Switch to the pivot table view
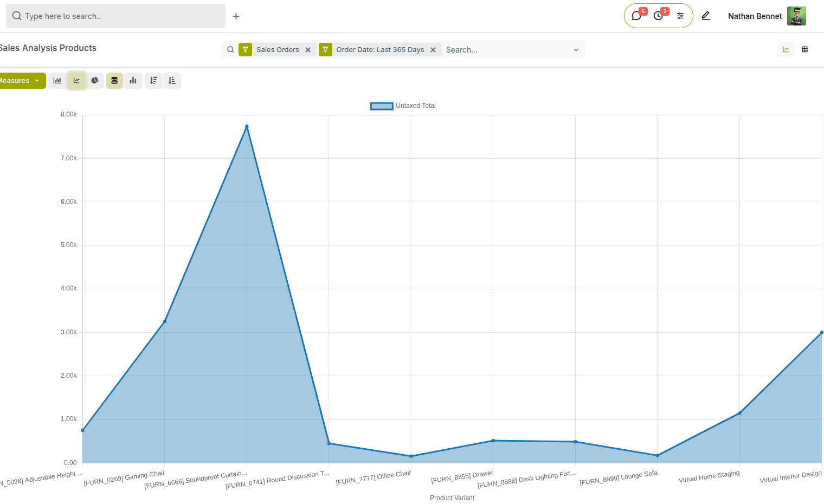Viewport: 824px width, 504px height. coord(804,49)
